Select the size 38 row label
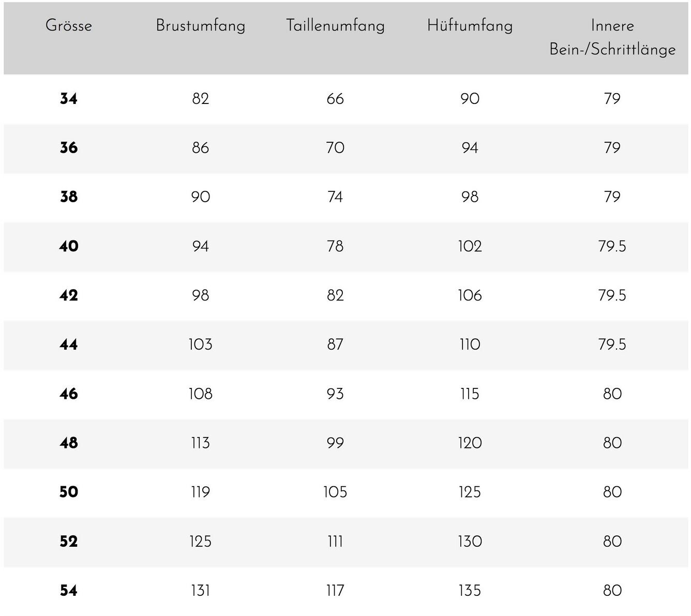 click(69, 197)
